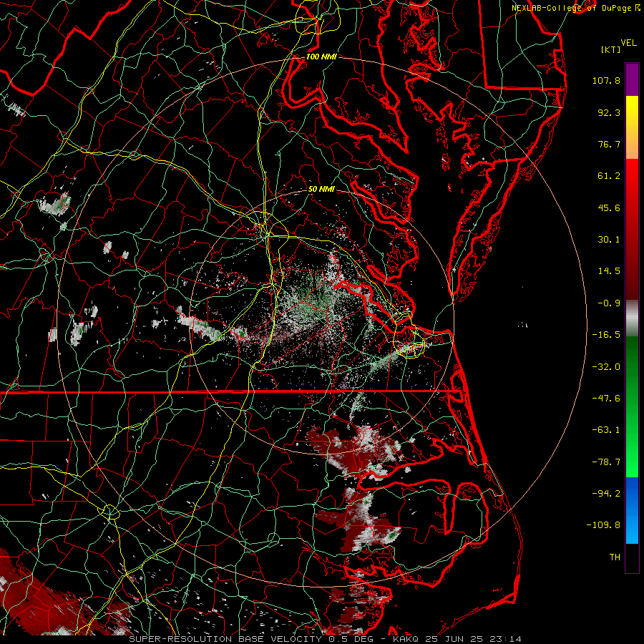Click the 100 NMI range ring label
The width and height of the screenshot is (644, 644).
(321, 57)
